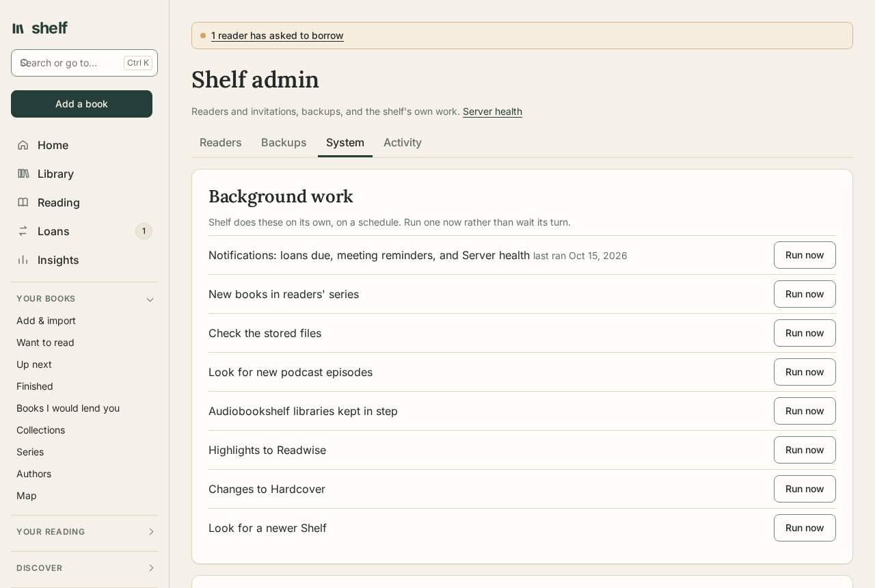Run podcast episodes lookup now
The image size is (875, 588).
coord(805,372)
